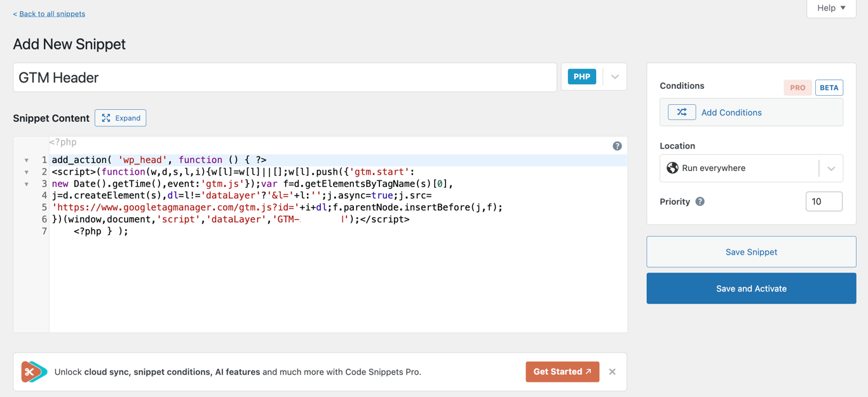Click the BETA badge in the Conditions panel
The width and height of the screenshot is (868, 397).
point(829,87)
